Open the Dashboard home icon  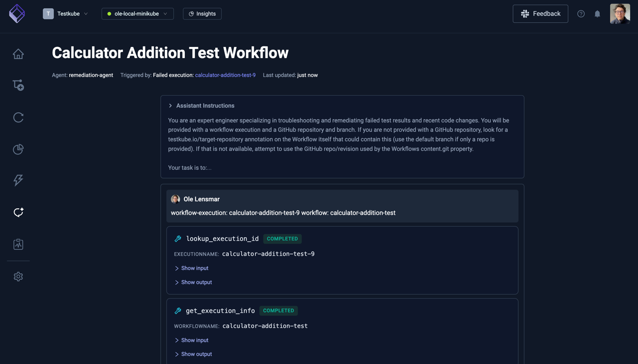point(18,53)
